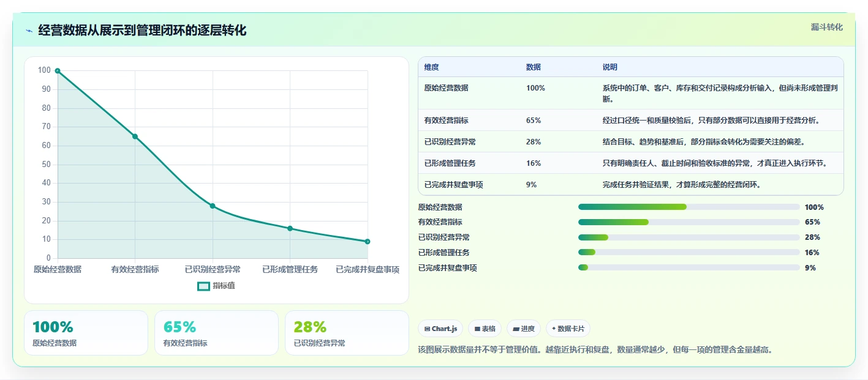
Task: Click the 已完成并复盘事项 x-axis label on the chart
Action: (368, 270)
